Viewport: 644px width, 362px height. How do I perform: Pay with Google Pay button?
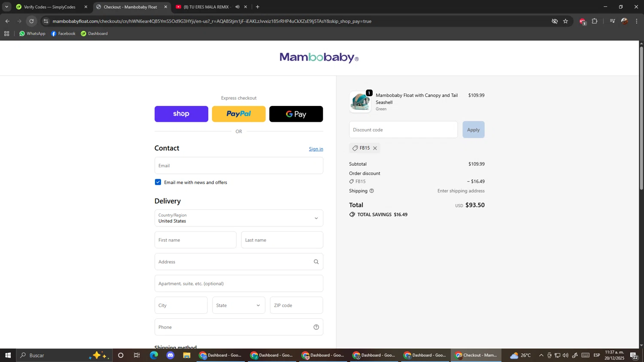296,114
